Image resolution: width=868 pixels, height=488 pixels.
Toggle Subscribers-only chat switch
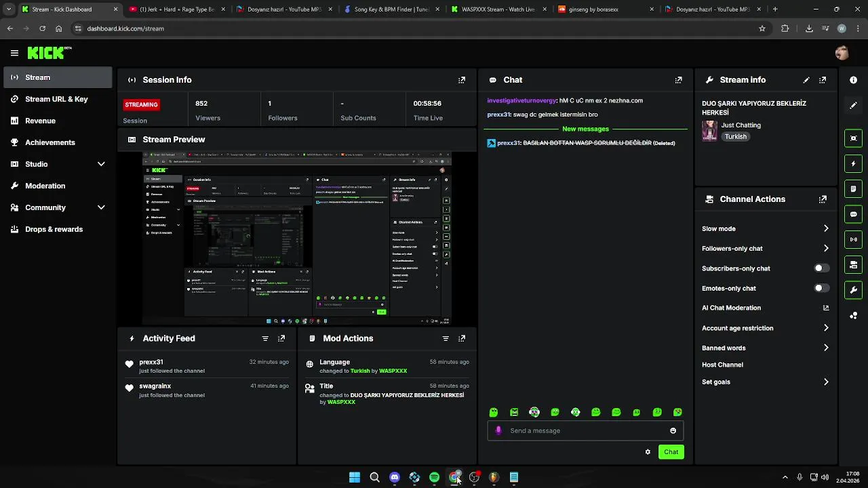822,268
